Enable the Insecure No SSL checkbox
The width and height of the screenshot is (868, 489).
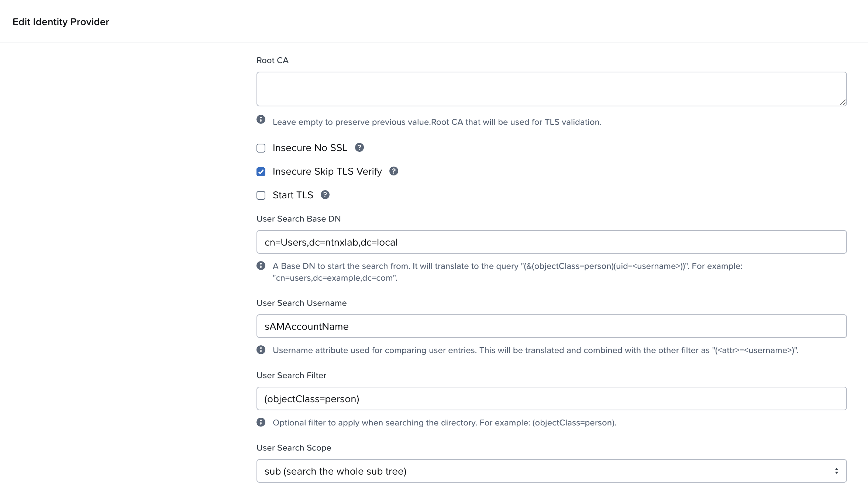pyautogui.click(x=261, y=148)
